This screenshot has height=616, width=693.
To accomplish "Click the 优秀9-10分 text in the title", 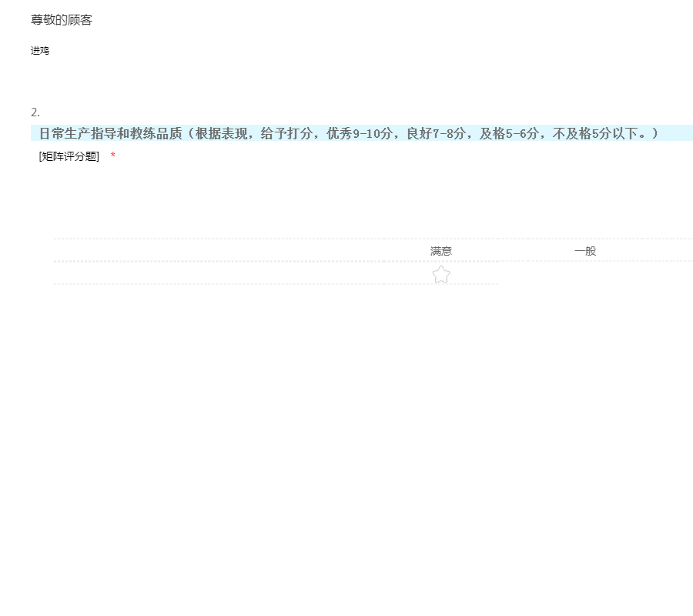I will 360,133.
